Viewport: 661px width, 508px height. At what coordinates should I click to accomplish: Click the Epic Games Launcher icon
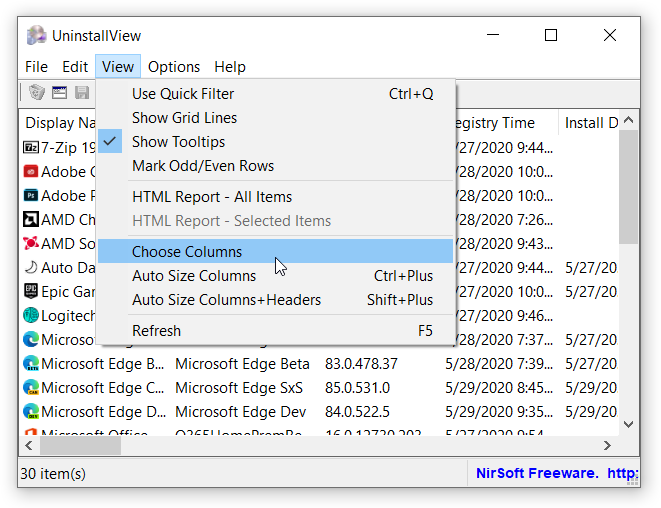pos(31,291)
